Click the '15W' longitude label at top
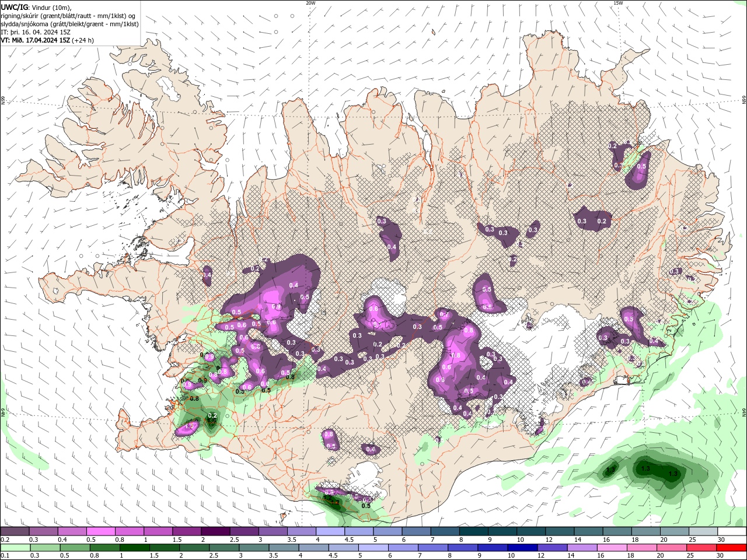This screenshot has height=560, width=747. tap(618, 3)
